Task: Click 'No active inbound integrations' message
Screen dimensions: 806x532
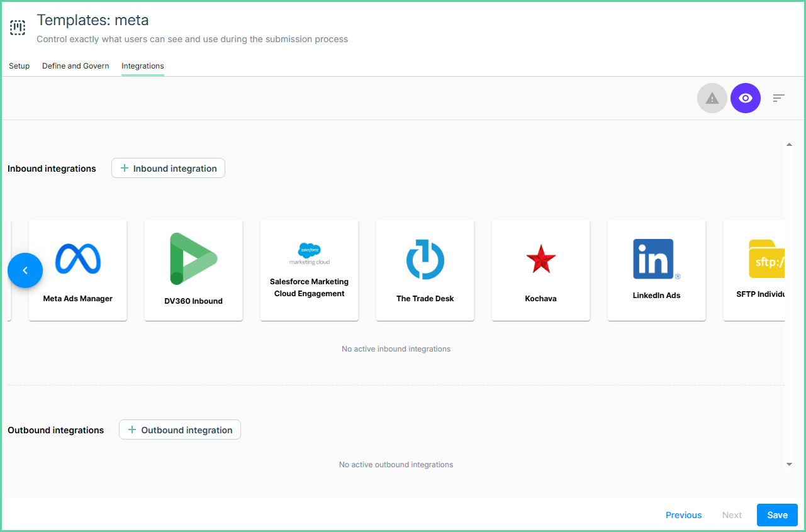Action: coord(396,349)
